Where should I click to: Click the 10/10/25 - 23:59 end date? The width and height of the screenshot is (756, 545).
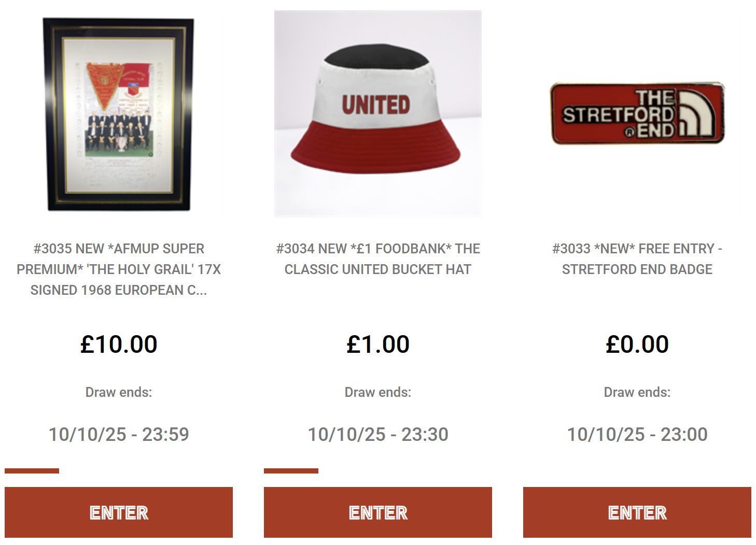(119, 434)
